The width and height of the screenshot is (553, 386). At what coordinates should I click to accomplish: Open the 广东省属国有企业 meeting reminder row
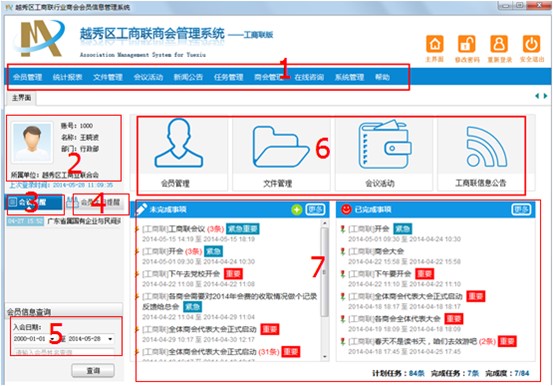pos(65,221)
